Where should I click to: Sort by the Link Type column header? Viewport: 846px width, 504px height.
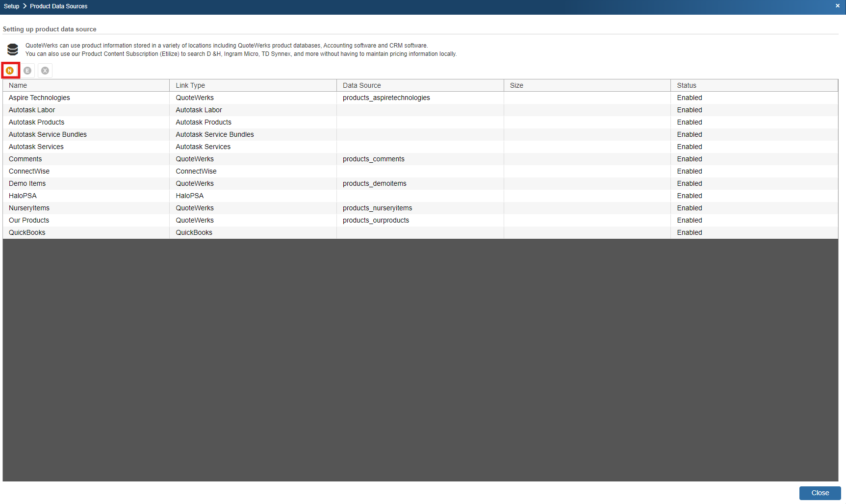253,85
